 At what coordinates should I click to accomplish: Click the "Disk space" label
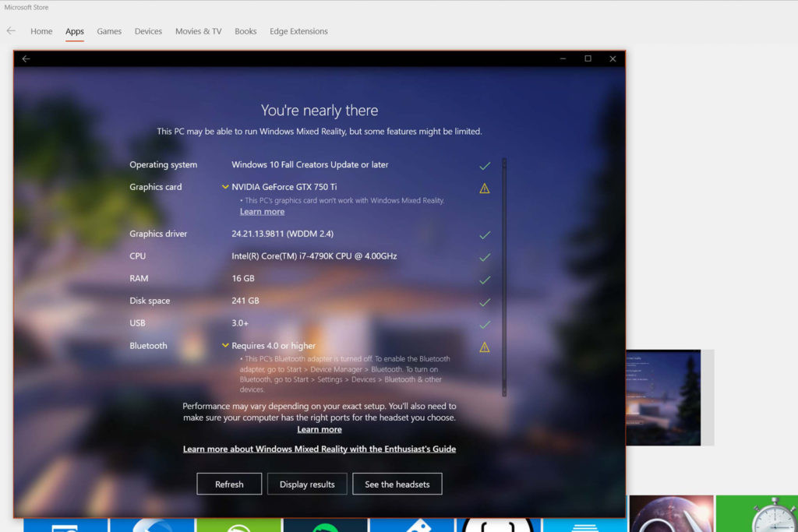point(150,301)
